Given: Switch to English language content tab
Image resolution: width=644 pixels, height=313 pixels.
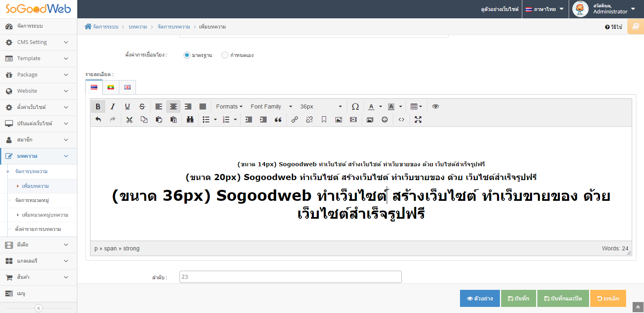Looking at the screenshot, I should coord(127,87).
